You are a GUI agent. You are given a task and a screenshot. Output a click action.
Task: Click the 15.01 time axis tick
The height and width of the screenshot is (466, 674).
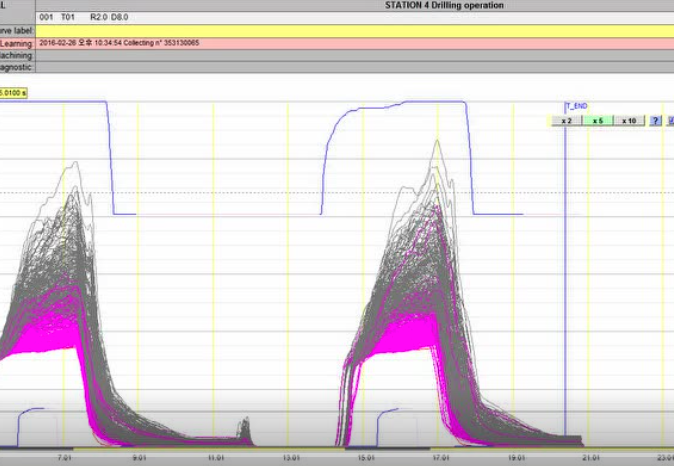click(x=364, y=457)
